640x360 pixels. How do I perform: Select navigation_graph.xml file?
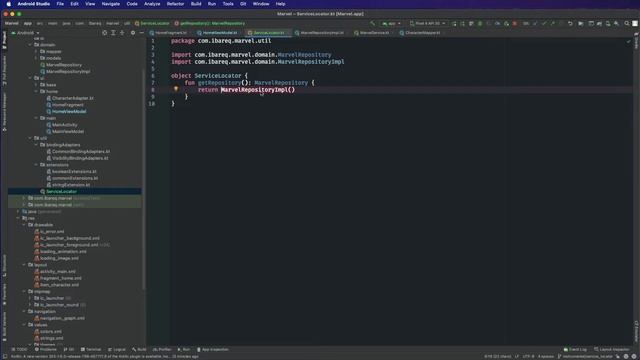point(62,318)
